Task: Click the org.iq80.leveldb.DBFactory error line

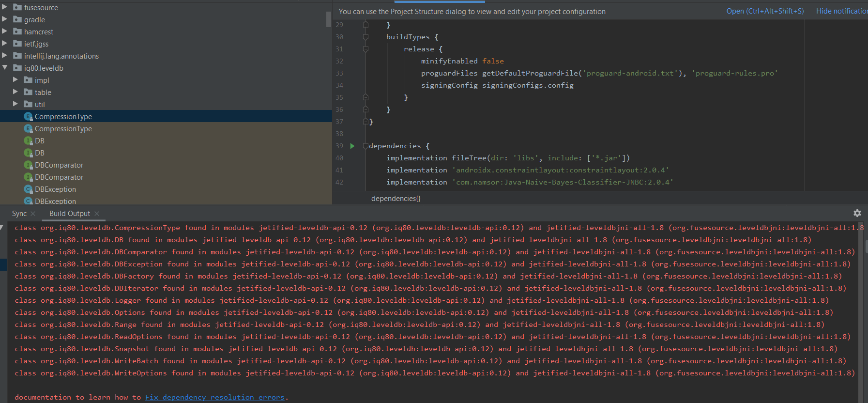Action: [x=428, y=276]
